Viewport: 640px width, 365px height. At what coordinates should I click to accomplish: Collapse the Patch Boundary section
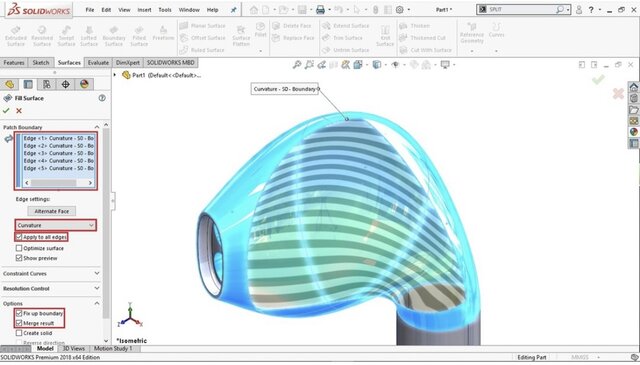pyautogui.click(x=97, y=127)
